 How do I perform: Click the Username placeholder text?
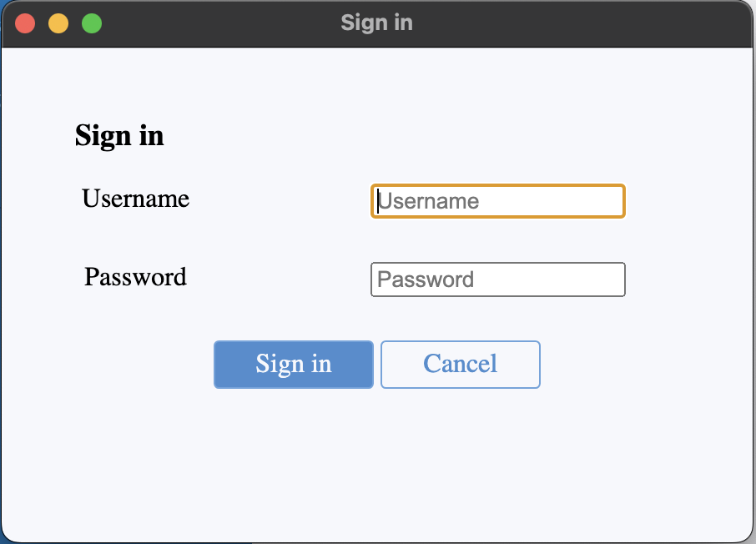[x=429, y=201]
